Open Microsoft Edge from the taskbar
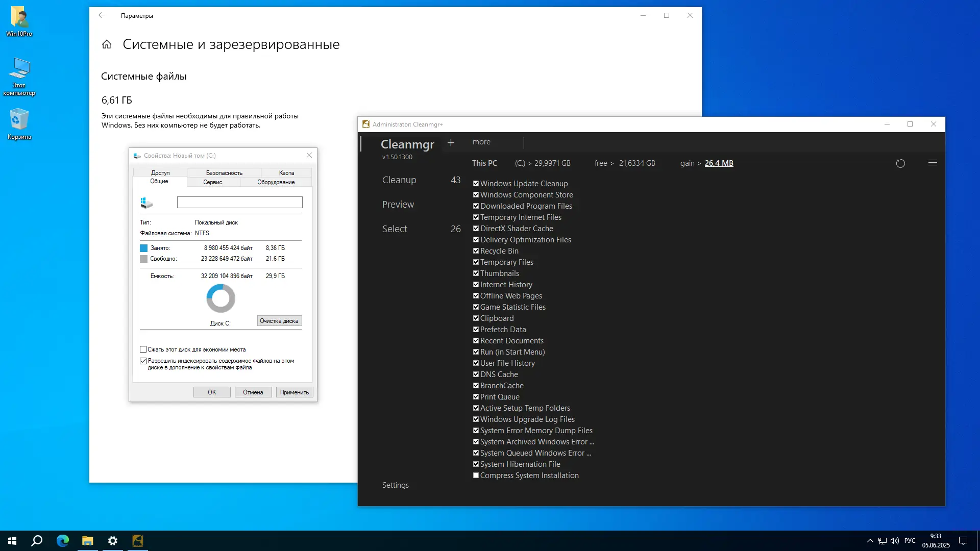980x551 pixels. [x=63, y=541]
